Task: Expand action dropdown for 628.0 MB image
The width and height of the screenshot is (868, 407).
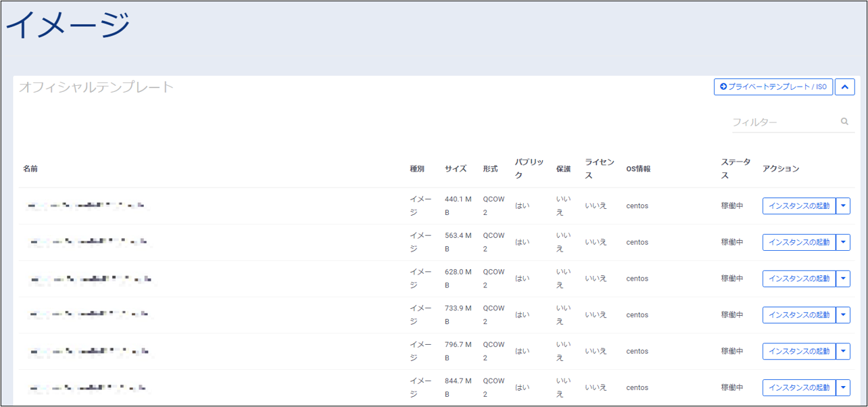Action: [x=843, y=279]
